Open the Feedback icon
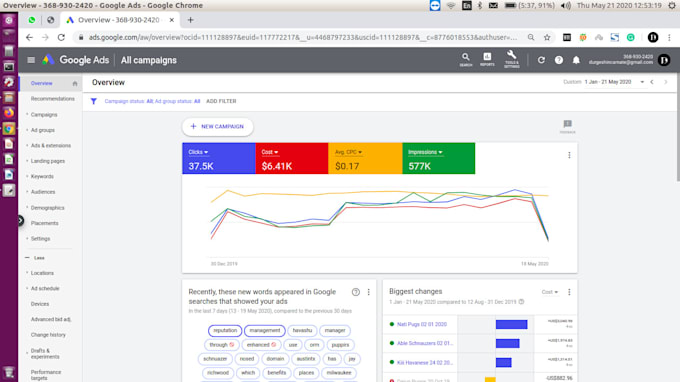The image size is (680, 382). (567, 127)
